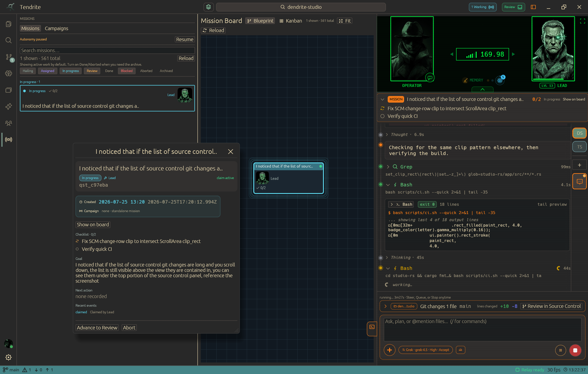Expand the Thinking 45s entry
Image resolution: width=588 pixels, height=374 pixels.
(387, 257)
